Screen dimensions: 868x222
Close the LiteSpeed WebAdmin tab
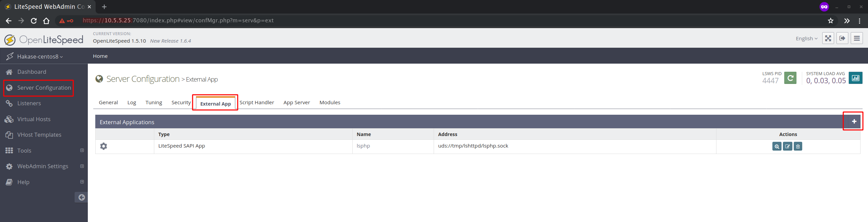[x=89, y=7]
